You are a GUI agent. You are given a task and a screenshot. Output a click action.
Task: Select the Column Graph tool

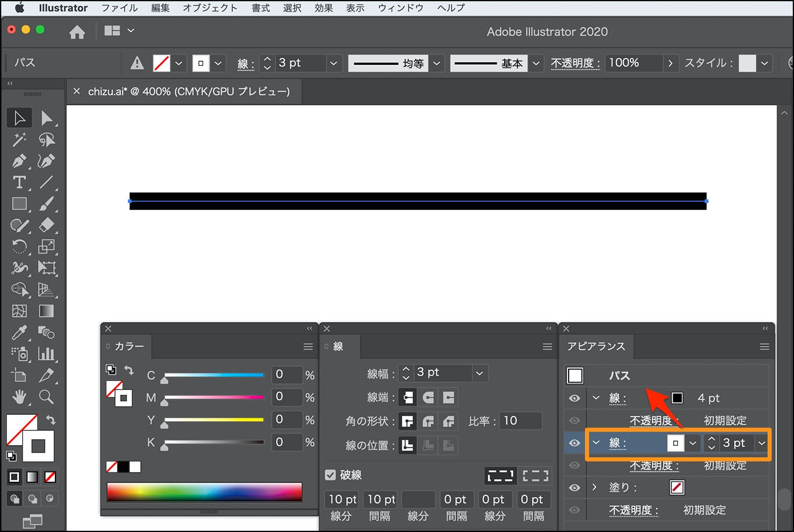click(x=47, y=353)
